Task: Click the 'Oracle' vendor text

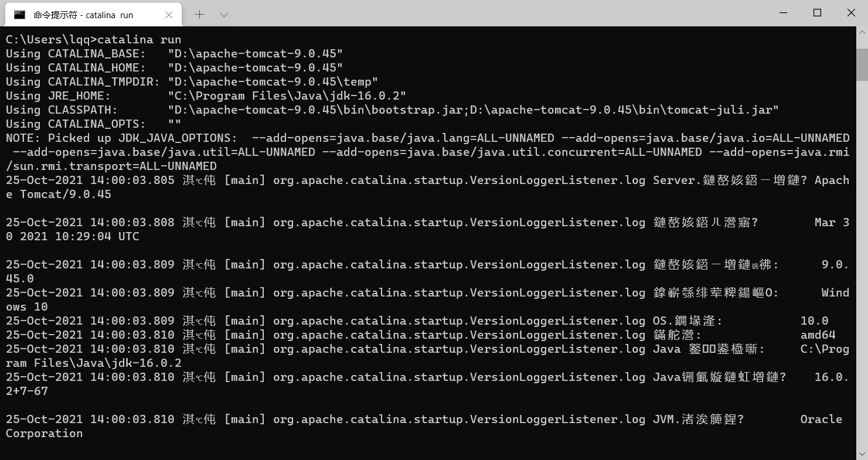Action: point(822,420)
